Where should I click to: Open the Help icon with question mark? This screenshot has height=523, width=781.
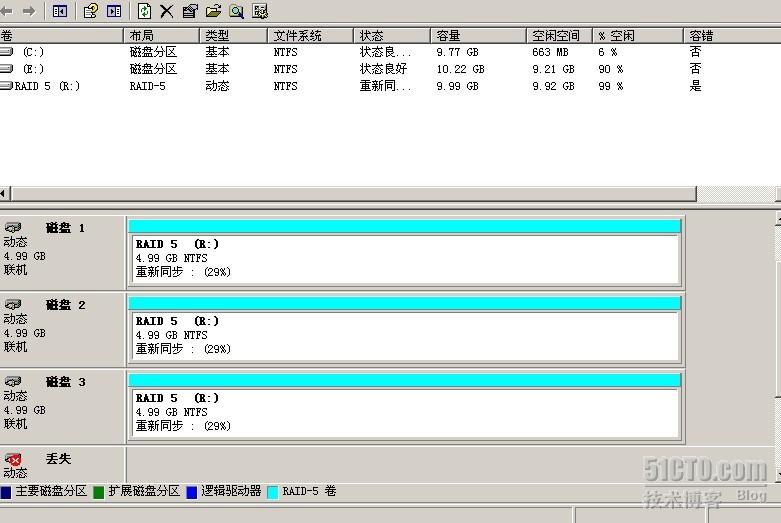(90, 11)
